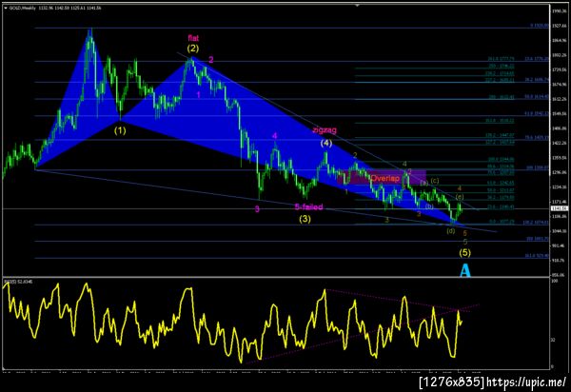Select the red "Overlap" label
Image resolution: width=571 pixels, height=392 pixels.
tap(385, 178)
